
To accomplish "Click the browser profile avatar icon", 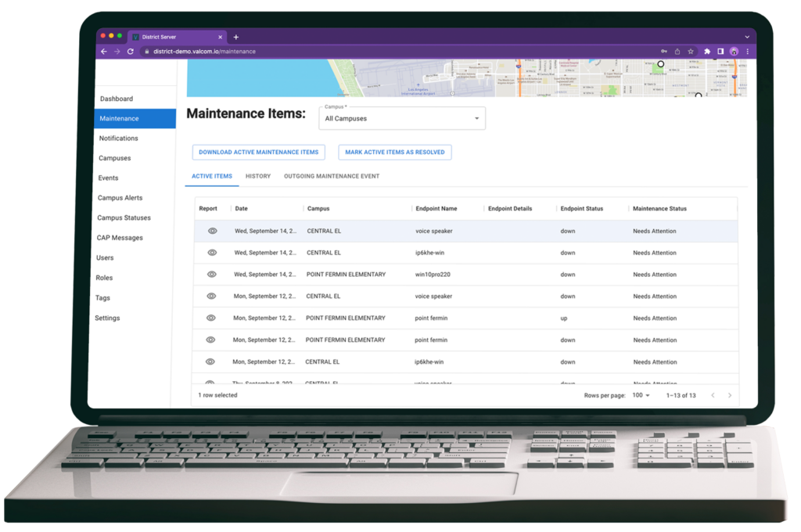I will click(734, 52).
